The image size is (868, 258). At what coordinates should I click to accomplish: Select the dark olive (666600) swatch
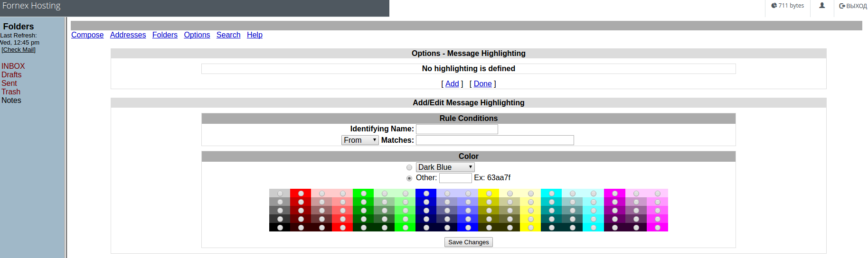point(489,219)
